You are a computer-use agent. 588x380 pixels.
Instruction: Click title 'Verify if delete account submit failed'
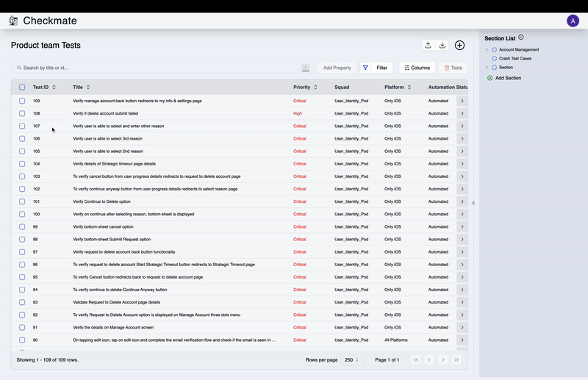pyautogui.click(x=105, y=113)
